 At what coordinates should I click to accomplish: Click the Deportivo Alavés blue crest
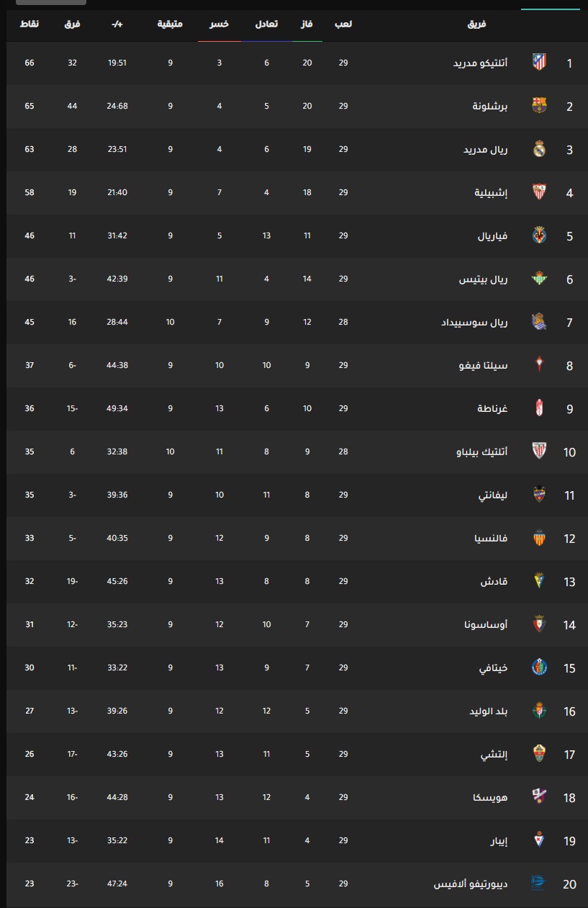pos(539,884)
